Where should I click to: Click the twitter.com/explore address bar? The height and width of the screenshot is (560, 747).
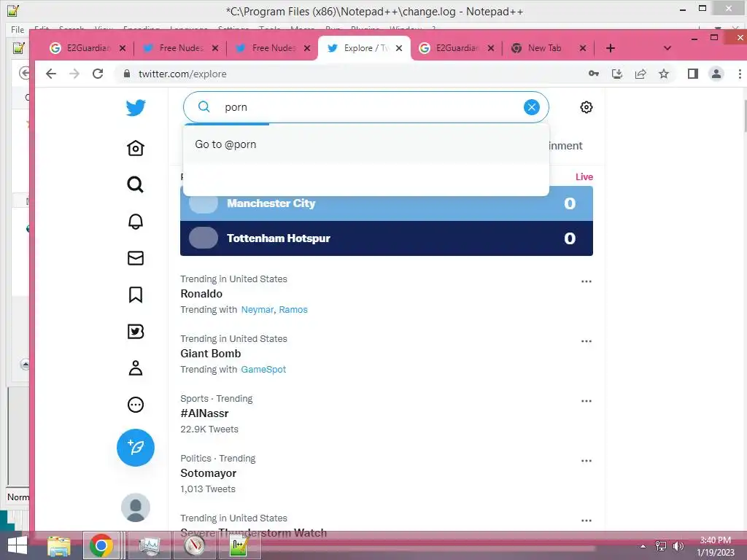coord(182,74)
